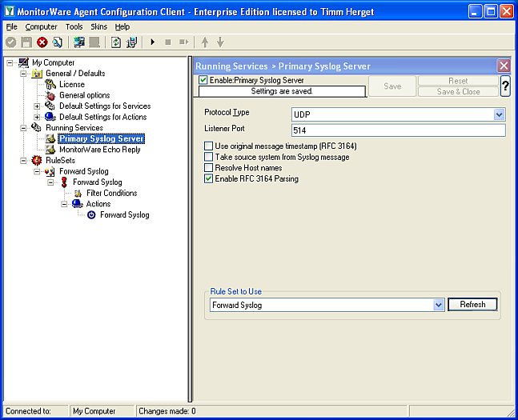The width and height of the screenshot is (518, 420).
Task: Click the Forward Syslog action circle icon
Action: [x=91, y=215]
